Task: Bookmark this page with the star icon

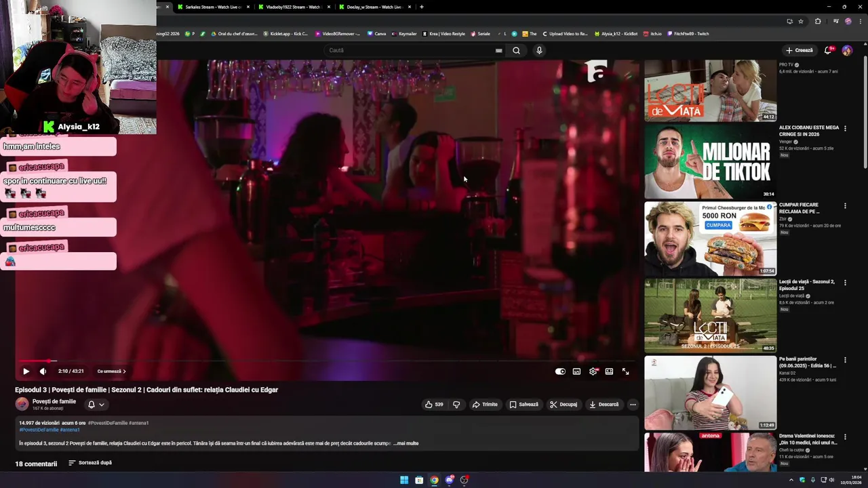Action: [x=801, y=21]
